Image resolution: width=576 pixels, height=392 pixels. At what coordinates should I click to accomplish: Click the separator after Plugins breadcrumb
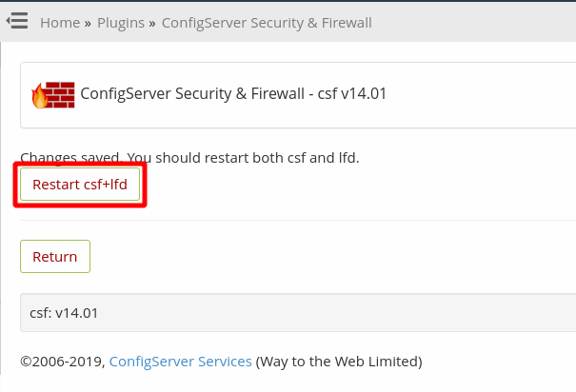pyautogui.click(x=151, y=22)
